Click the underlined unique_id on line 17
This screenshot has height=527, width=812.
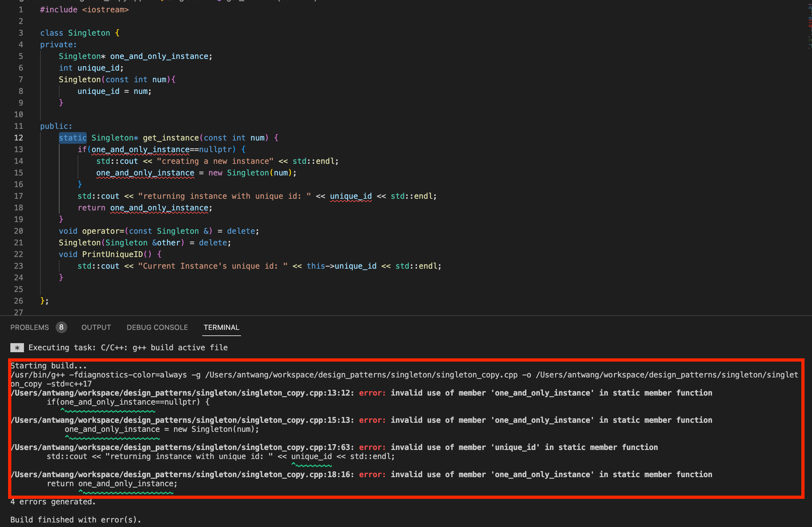[x=350, y=196]
